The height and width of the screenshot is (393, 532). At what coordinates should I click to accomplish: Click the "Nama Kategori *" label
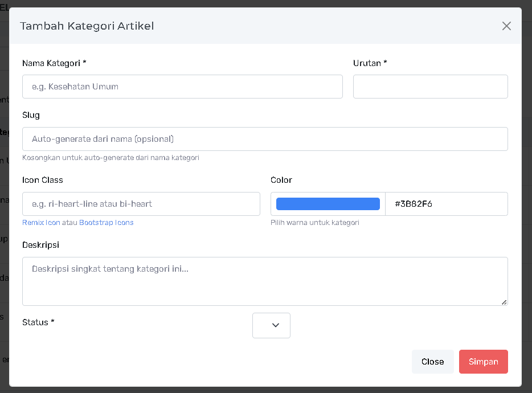coord(54,63)
